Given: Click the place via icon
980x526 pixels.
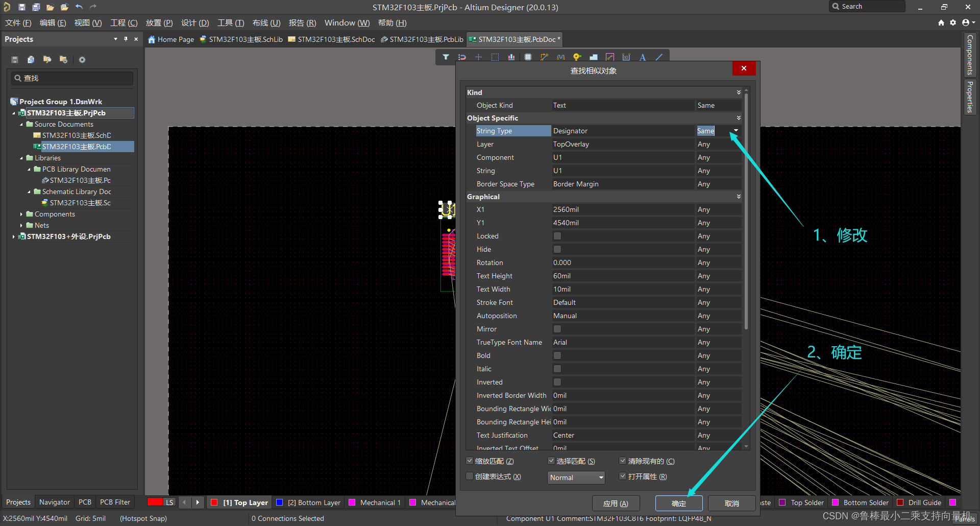Looking at the screenshot, I should 577,57.
